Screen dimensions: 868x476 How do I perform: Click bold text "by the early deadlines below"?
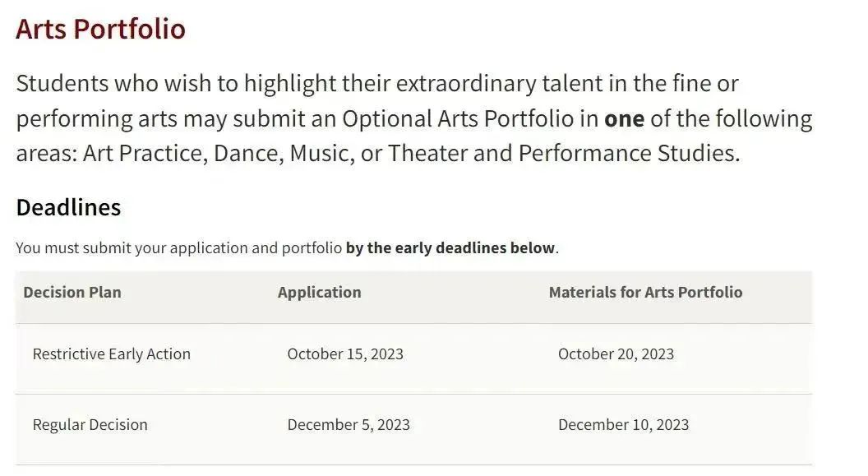(450, 248)
